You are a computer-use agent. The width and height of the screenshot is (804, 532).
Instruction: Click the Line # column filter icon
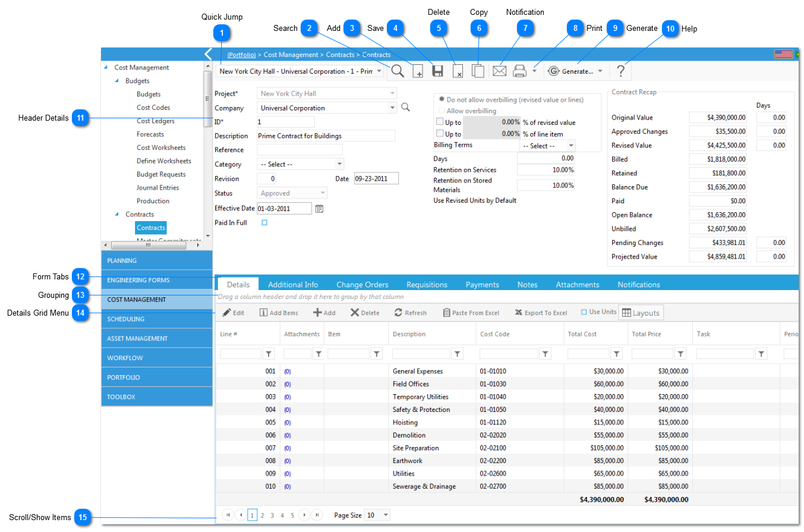[269, 354]
